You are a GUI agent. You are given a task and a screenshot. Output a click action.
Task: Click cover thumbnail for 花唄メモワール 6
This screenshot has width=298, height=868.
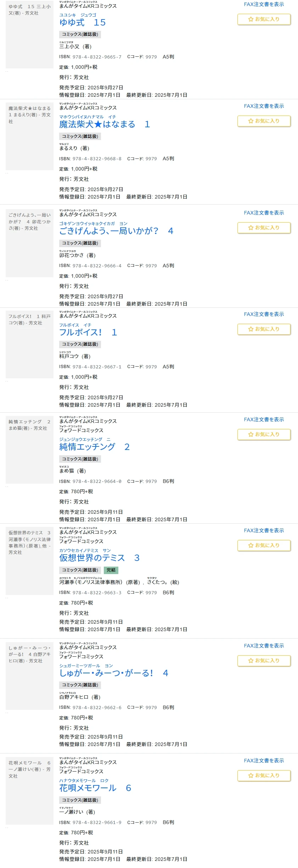[29, 791]
